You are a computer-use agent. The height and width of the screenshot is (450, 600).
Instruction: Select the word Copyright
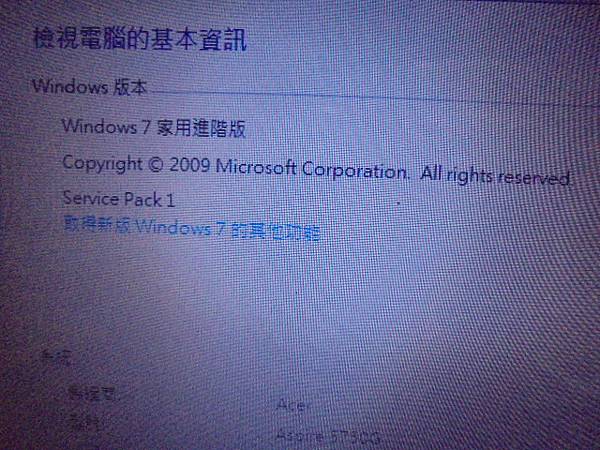tap(103, 163)
